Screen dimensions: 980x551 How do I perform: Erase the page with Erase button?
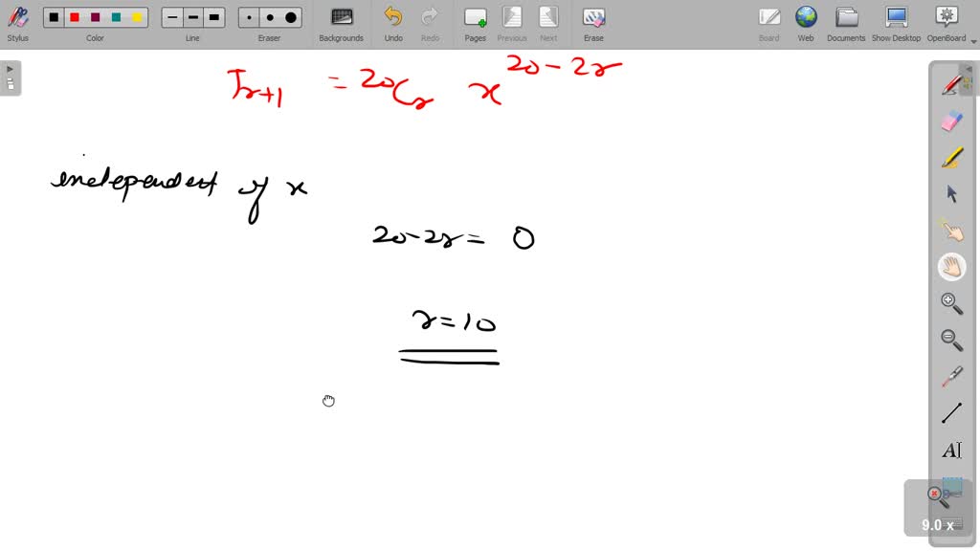(593, 24)
